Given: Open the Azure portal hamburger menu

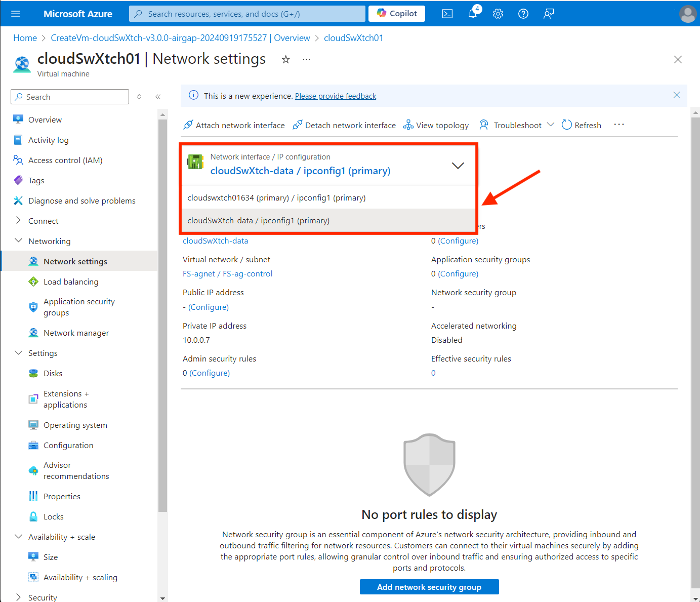Looking at the screenshot, I should [16, 14].
